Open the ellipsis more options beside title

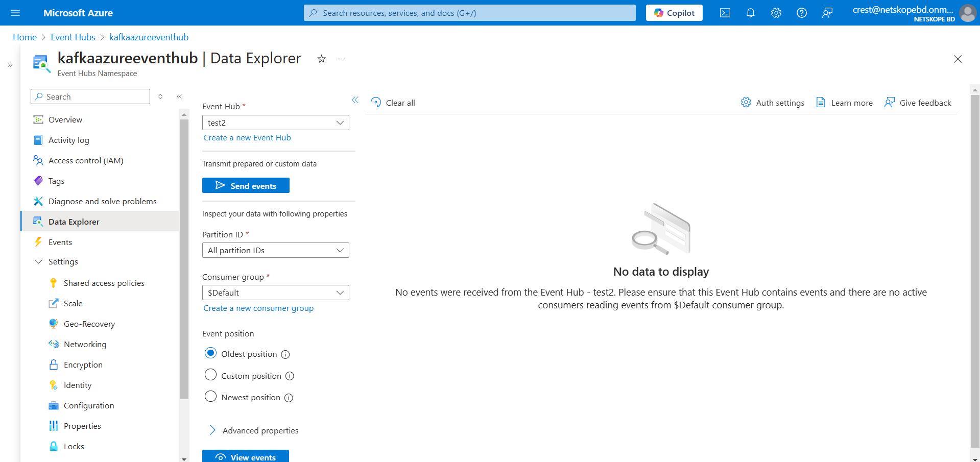(342, 59)
